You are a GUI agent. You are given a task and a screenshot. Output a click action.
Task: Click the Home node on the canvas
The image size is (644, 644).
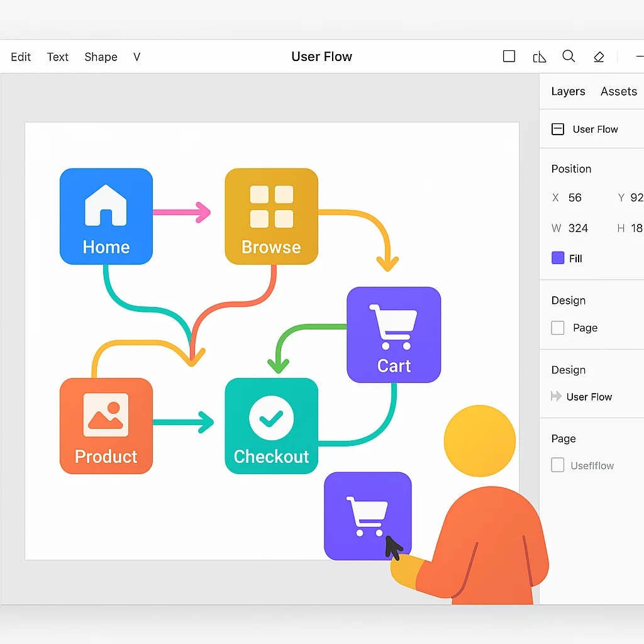tap(106, 216)
